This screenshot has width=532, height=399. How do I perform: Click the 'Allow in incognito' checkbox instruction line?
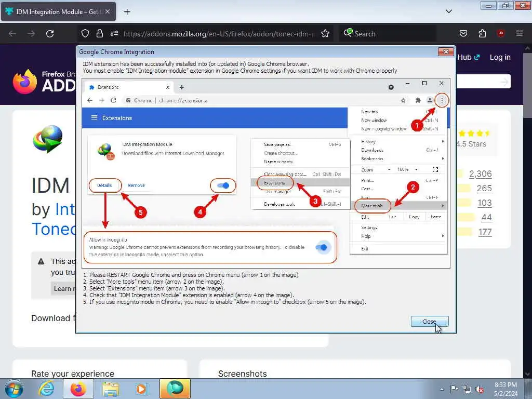click(x=224, y=302)
